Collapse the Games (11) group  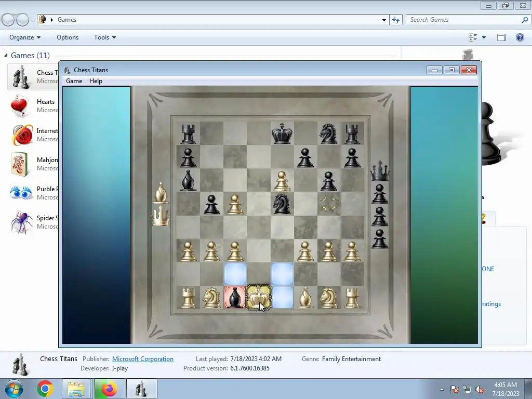pos(6,55)
